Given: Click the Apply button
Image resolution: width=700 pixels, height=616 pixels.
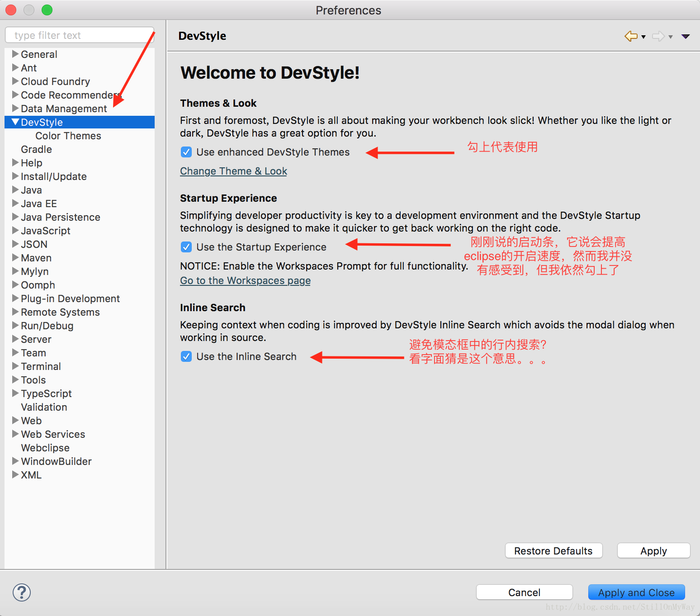Looking at the screenshot, I should pyautogui.click(x=653, y=550).
